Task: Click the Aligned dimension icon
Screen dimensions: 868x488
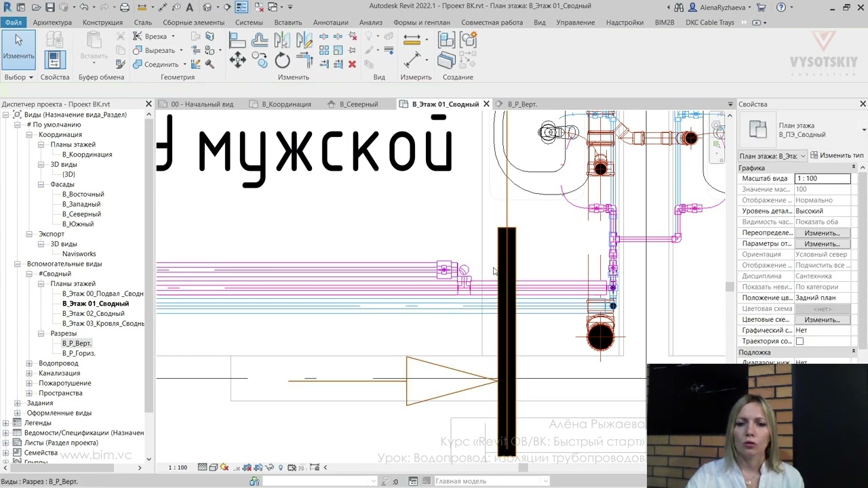Action: [412, 60]
